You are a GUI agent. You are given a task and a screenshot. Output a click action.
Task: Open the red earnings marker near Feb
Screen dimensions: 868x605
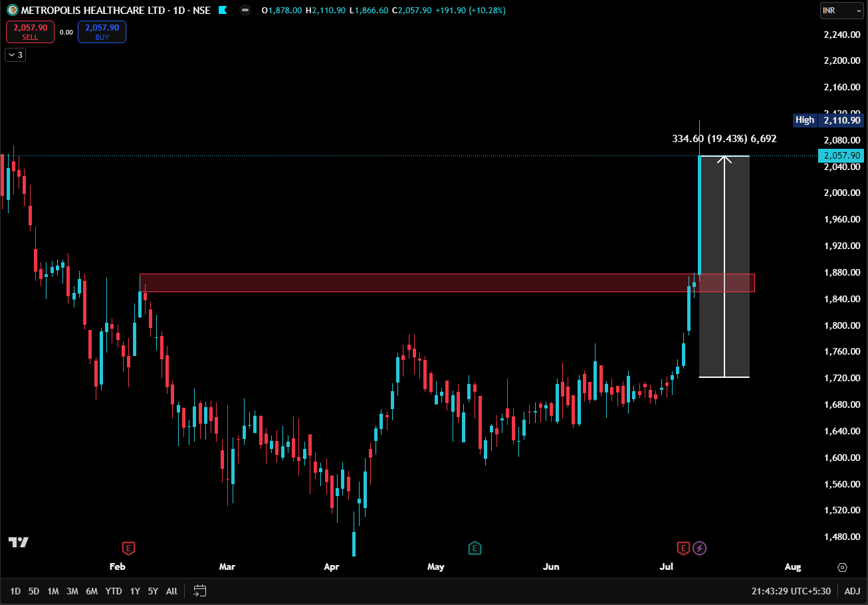pos(128,548)
